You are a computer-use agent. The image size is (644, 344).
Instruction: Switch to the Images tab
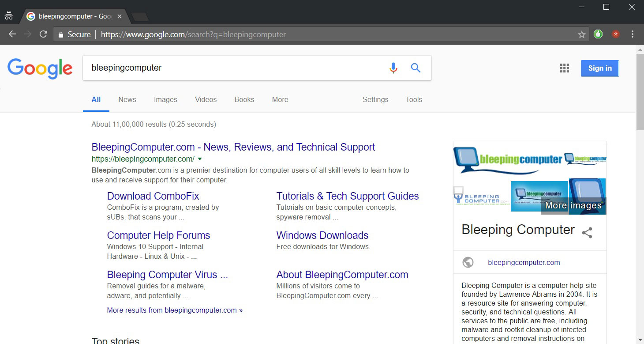pos(165,99)
